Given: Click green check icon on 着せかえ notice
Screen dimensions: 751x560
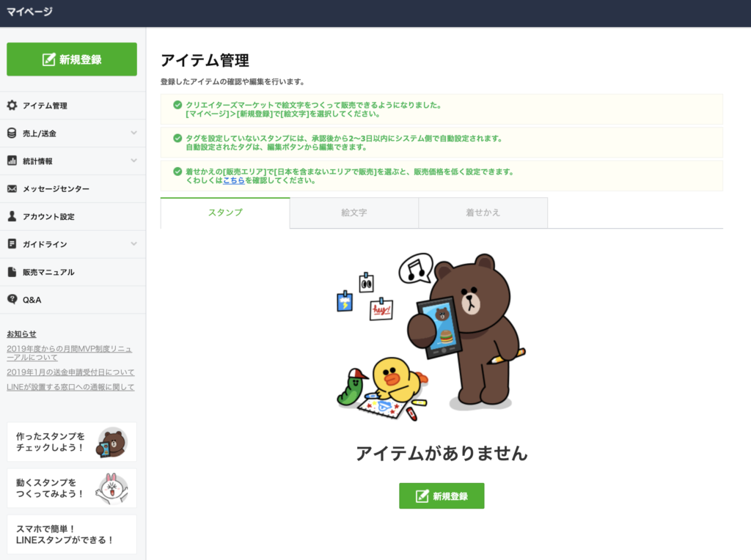Looking at the screenshot, I should (x=177, y=172).
